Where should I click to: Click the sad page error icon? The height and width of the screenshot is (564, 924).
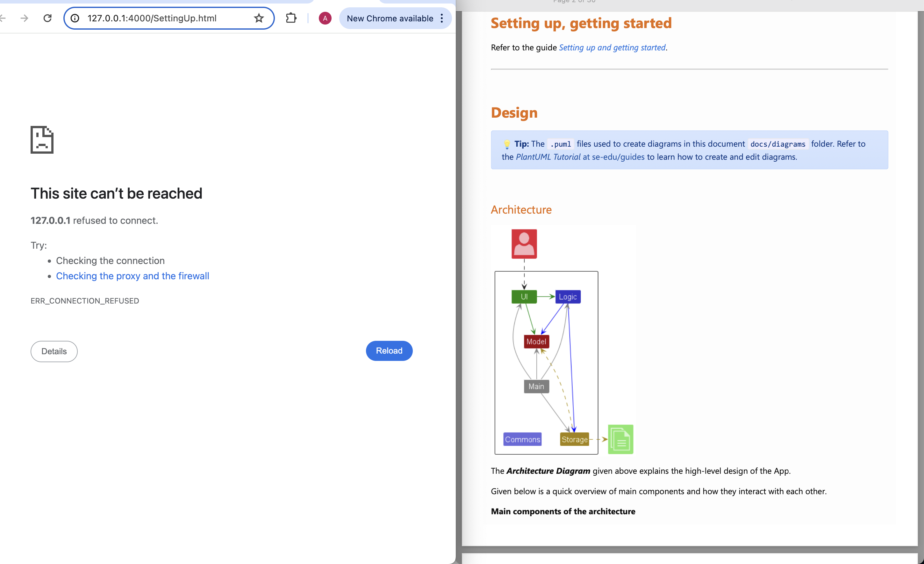tap(42, 140)
